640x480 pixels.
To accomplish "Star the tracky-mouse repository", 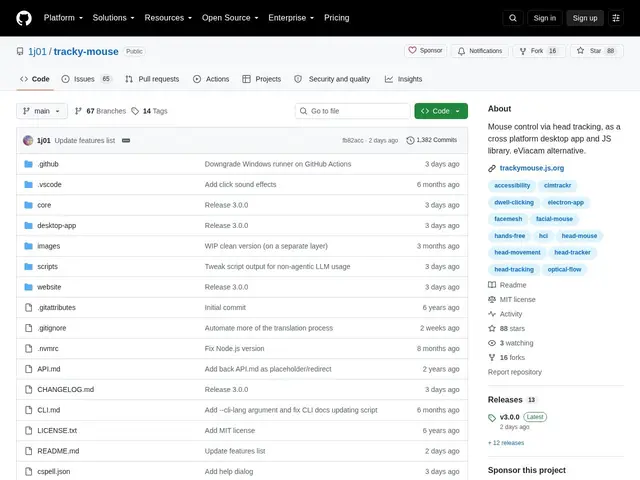I will [596, 51].
